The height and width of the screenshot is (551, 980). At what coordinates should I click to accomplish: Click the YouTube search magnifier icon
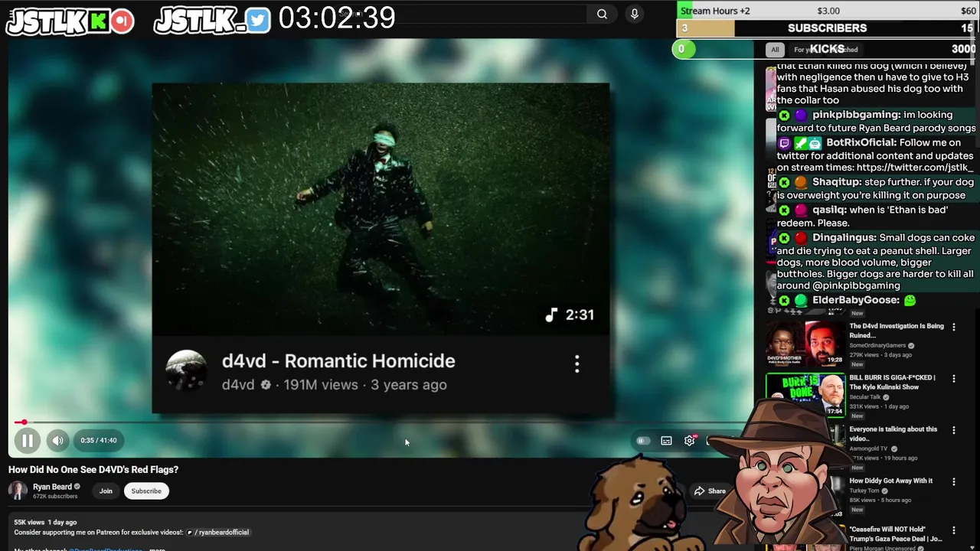click(602, 14)
